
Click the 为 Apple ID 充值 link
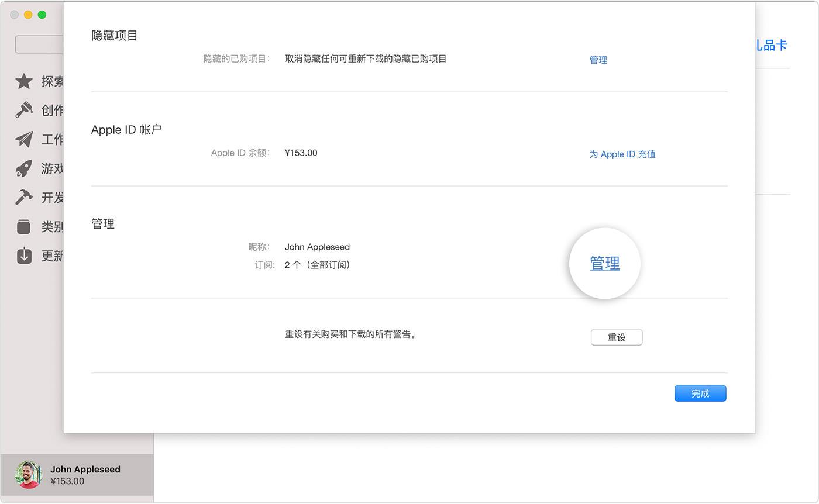[x=622, y=154]
